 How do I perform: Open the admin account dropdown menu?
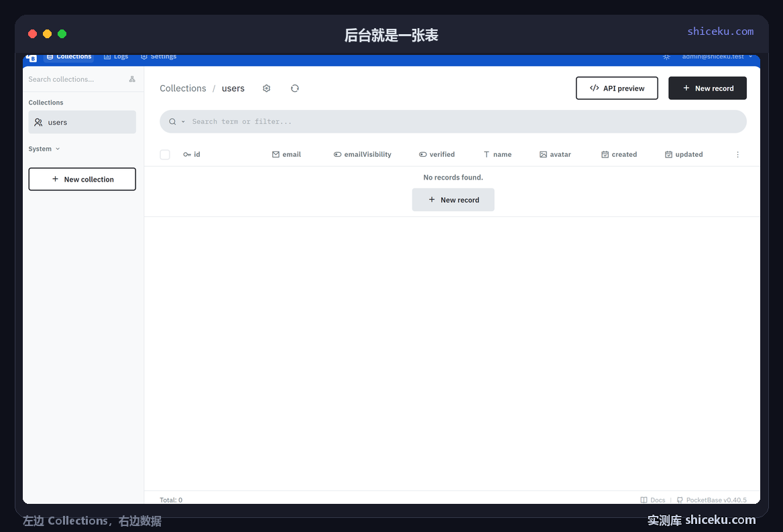pos(717,56)
